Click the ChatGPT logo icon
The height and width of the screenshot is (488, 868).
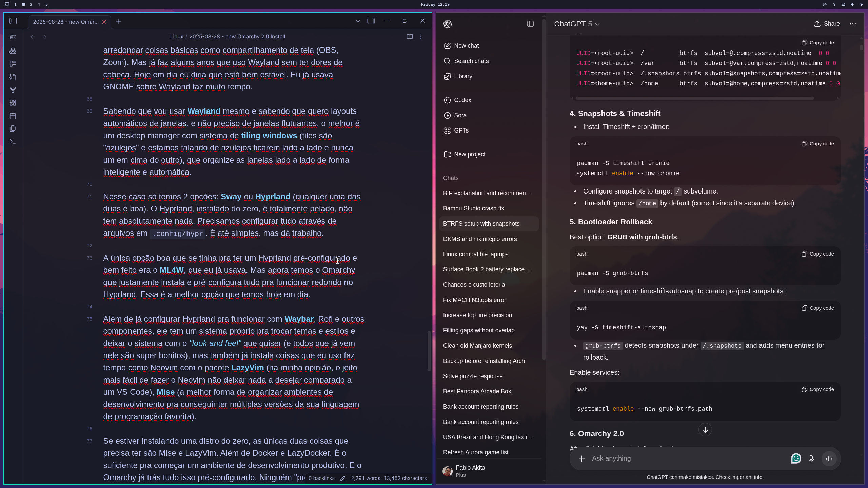point(448,24)
